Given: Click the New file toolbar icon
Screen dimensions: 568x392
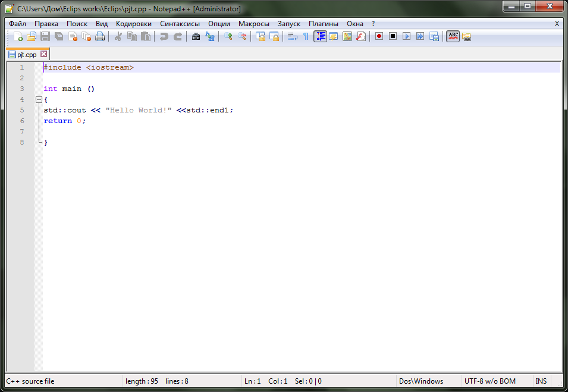Looking at the screenshot, I should [18, 37].
